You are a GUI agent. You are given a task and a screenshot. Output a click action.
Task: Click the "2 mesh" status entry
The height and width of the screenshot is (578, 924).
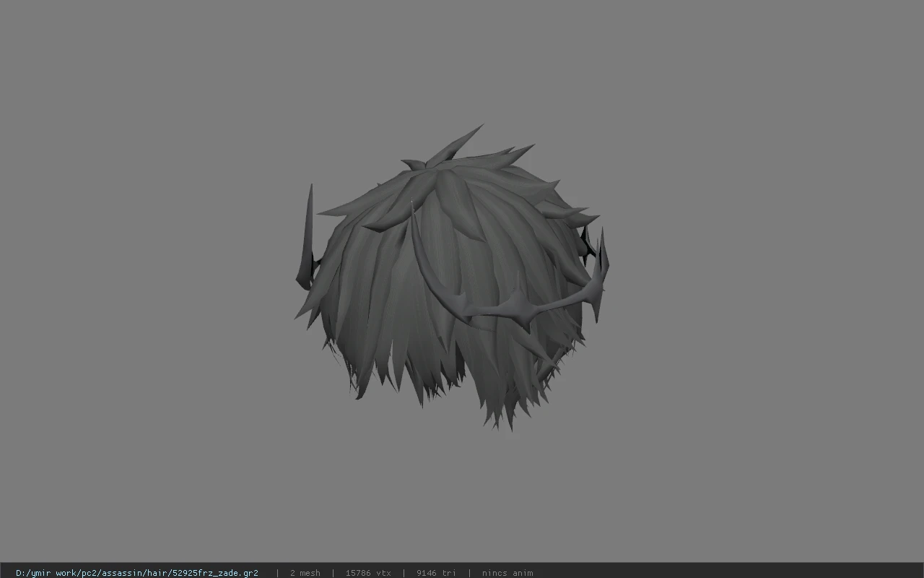pyautogui.click(x=305, y=573)
